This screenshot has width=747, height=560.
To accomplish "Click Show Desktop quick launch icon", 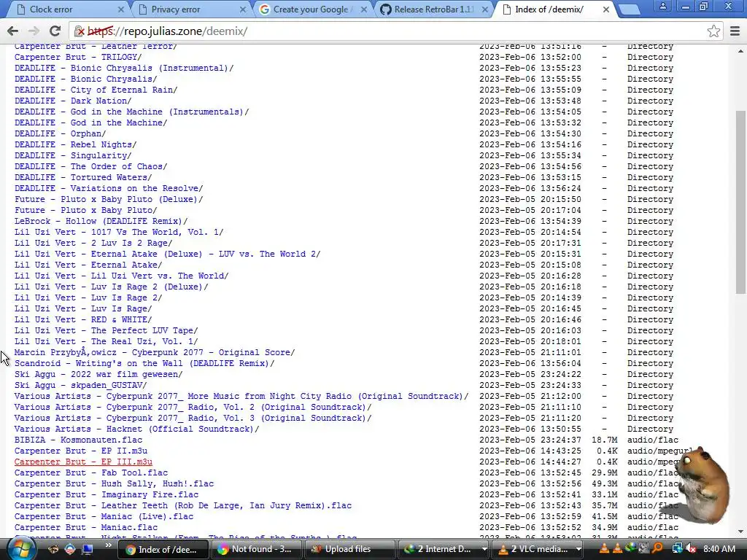I will tap(88, 549).
